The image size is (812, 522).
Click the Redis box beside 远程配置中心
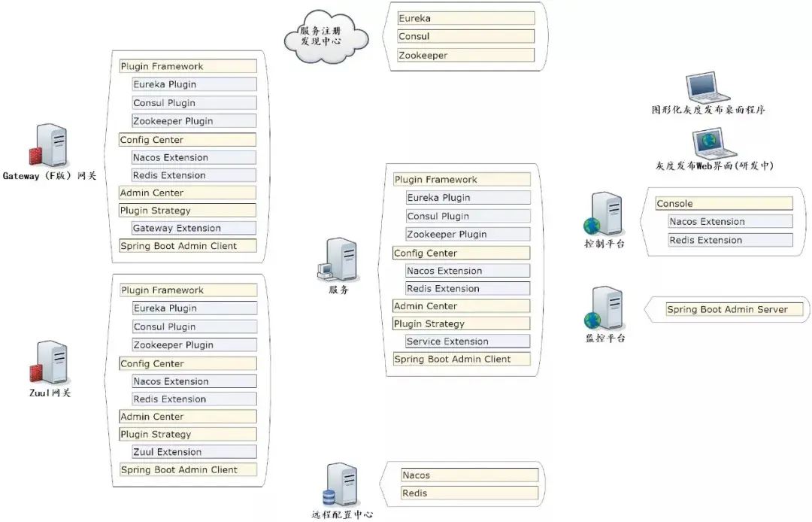(x=470, y=493)
